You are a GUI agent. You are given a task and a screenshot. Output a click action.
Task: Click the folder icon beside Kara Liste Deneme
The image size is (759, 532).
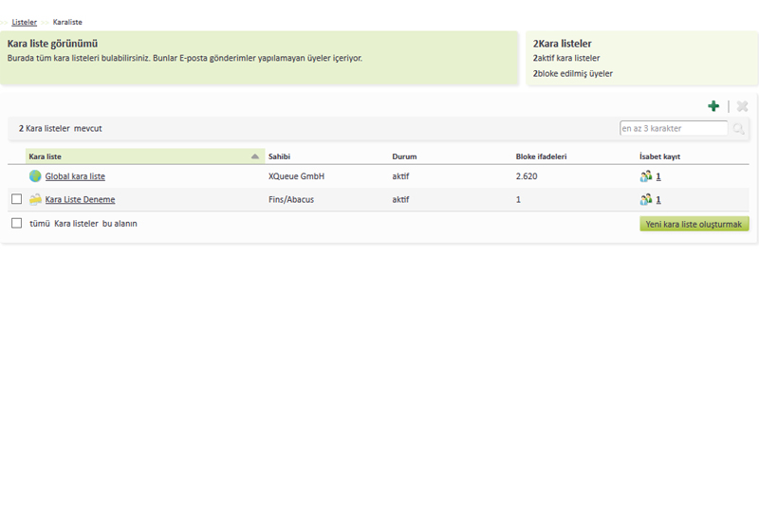35,200
